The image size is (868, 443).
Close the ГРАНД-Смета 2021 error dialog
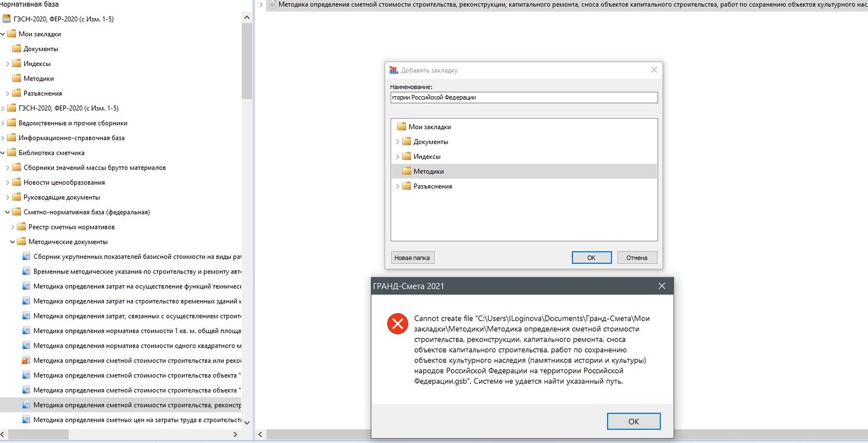662,286
